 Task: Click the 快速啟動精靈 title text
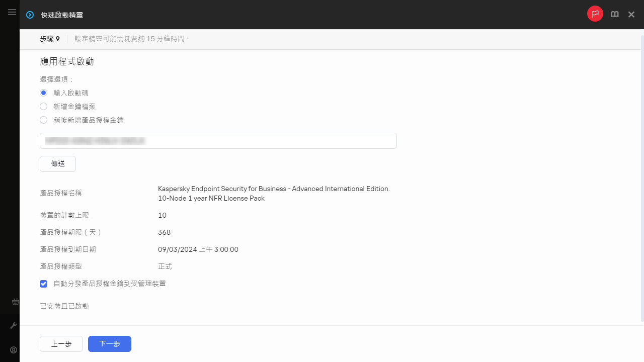point(62,15)
